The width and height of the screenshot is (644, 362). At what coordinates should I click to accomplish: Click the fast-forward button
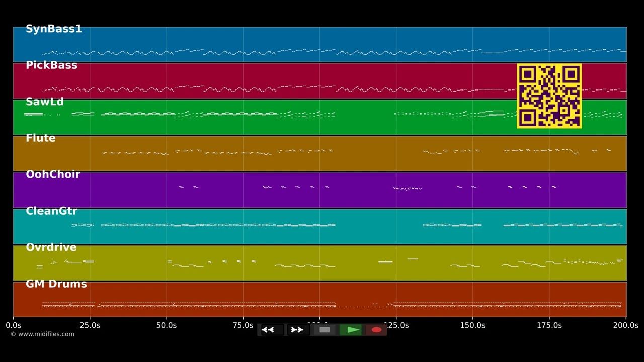(298, 330)
